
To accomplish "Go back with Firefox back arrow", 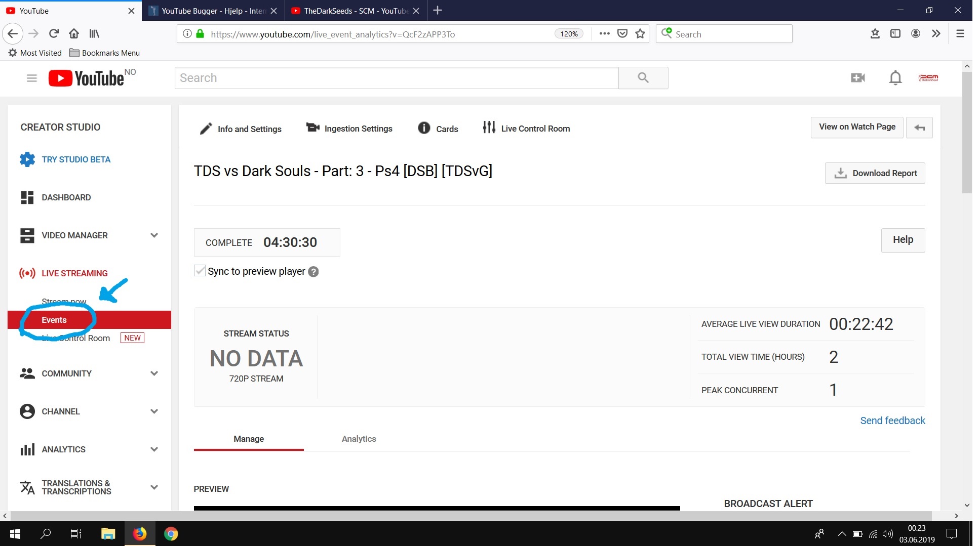I will pos(13,34).
